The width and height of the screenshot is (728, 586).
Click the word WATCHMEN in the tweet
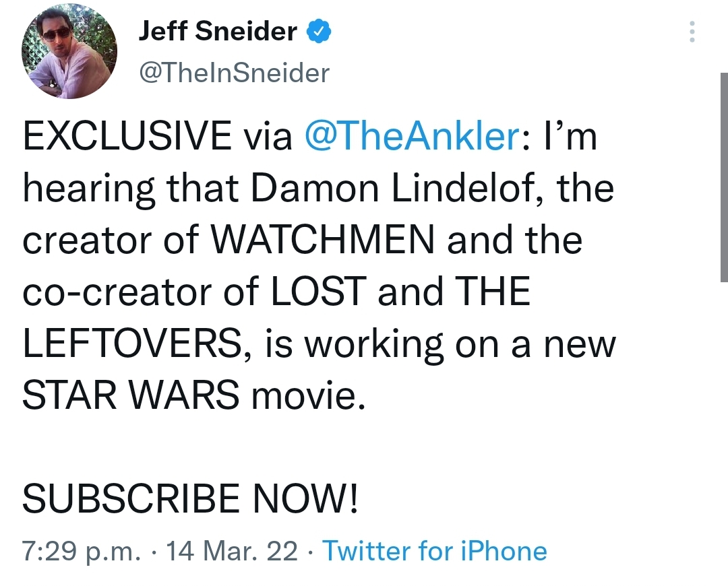click(323, 240)
